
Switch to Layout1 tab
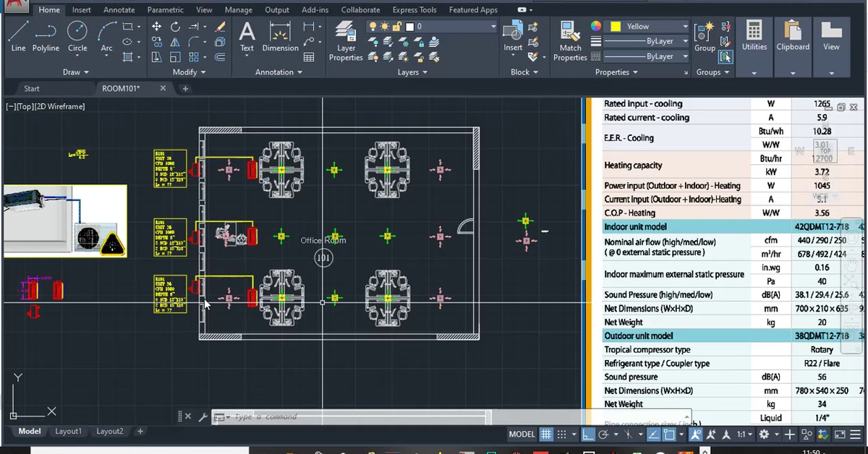pos(69,432)
